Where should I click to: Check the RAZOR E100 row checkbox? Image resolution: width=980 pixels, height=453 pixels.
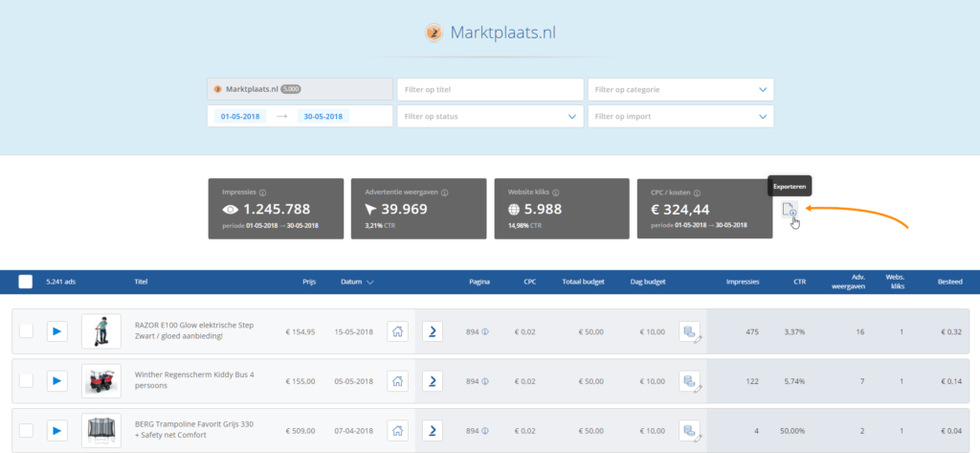pyautogui.click(x=26, y=331)
